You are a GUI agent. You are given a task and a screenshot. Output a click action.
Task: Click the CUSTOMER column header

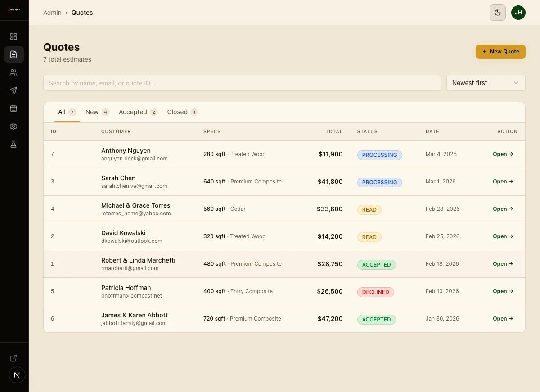pyautogui.click(x=116, y=132)
